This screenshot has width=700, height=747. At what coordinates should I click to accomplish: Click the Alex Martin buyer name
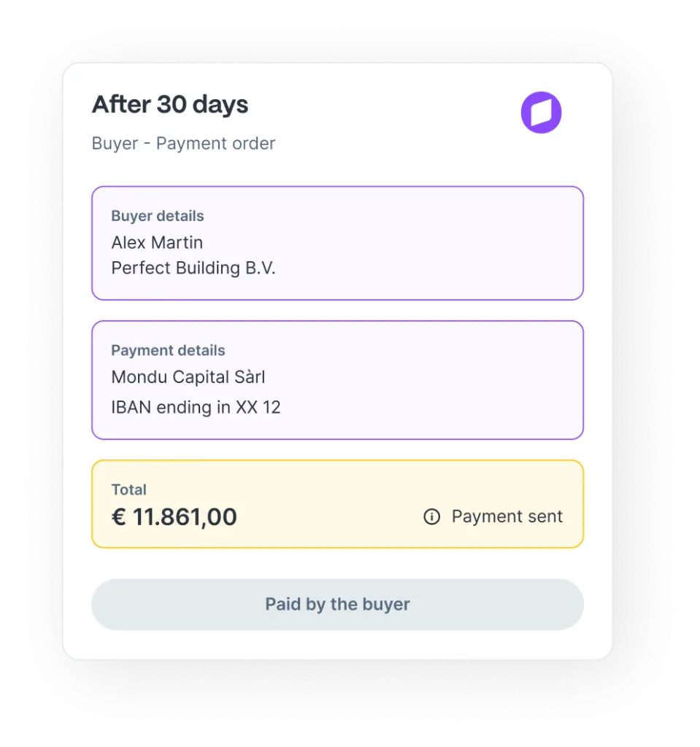click(157, 242)
